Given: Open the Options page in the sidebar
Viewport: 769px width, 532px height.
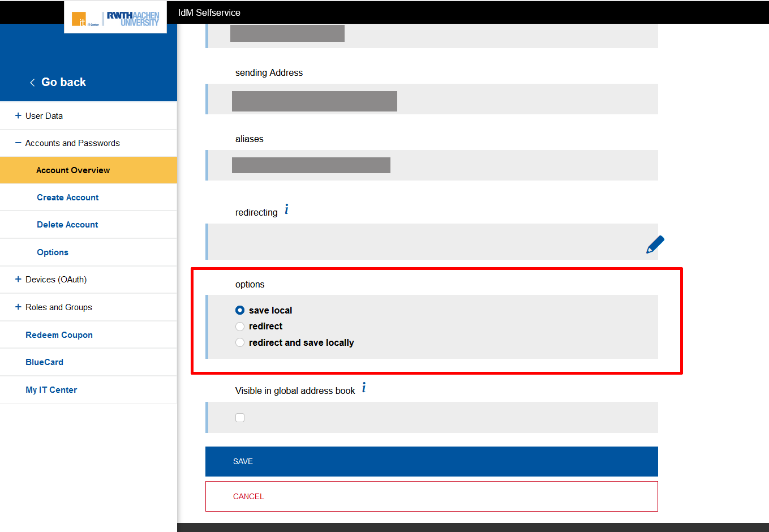Looking at the screenshot, I should pos(52,252).
